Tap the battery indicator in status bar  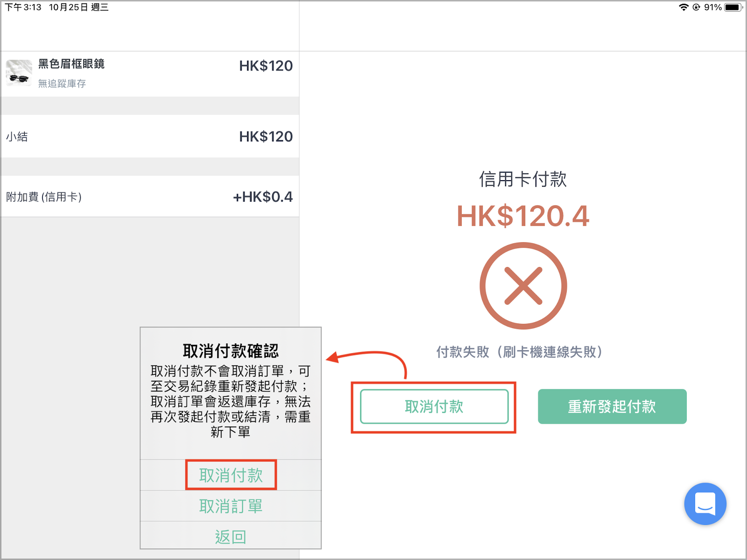pyautogui.click(x=733, y=7)
